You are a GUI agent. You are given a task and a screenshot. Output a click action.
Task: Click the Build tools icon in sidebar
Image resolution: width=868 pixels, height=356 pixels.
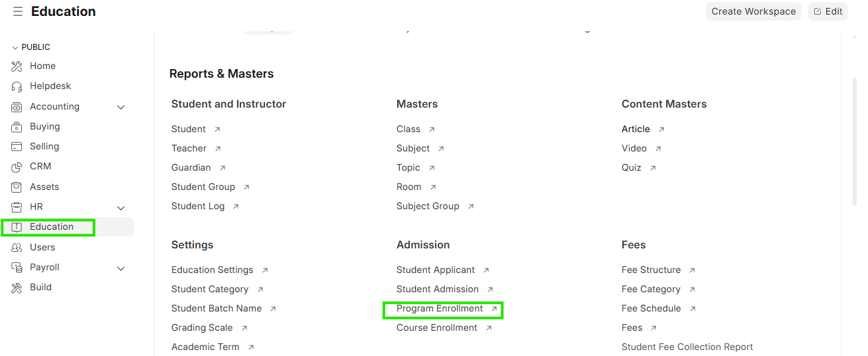pos(17,288)
